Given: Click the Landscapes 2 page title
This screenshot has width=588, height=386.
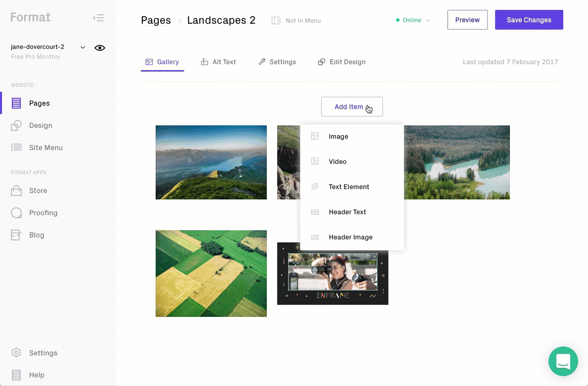Looking at the screenshot, I should pyautogui.click(x=221, y=20).
